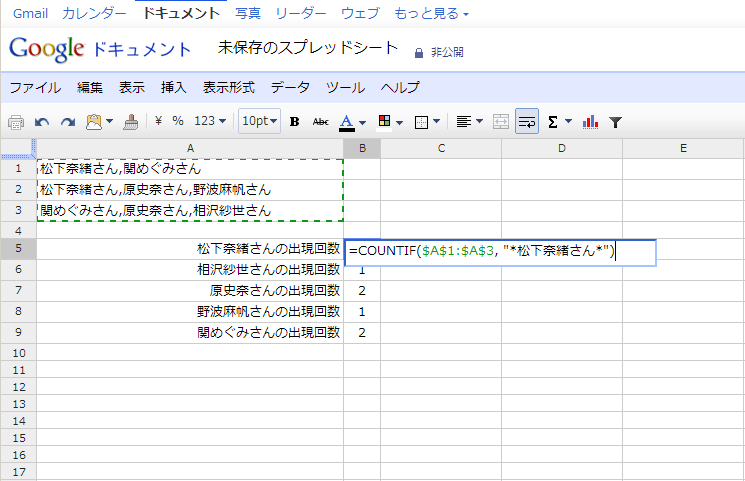The height and width of the screenshot is (481, 745).
Task: Click the print icon in toolbar
Action: [x=16, y=121]
